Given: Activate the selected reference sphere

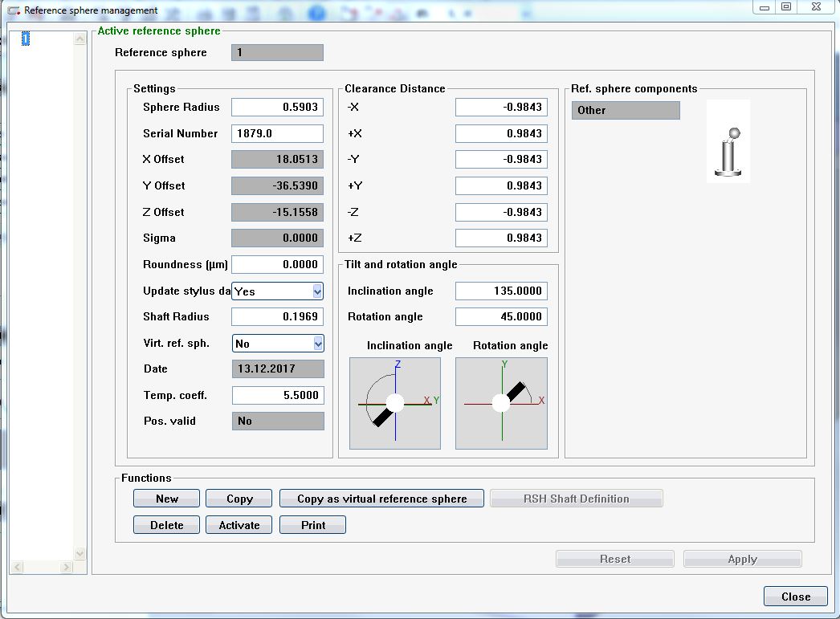Looking at the screenshot, I should tap(239, 524).
